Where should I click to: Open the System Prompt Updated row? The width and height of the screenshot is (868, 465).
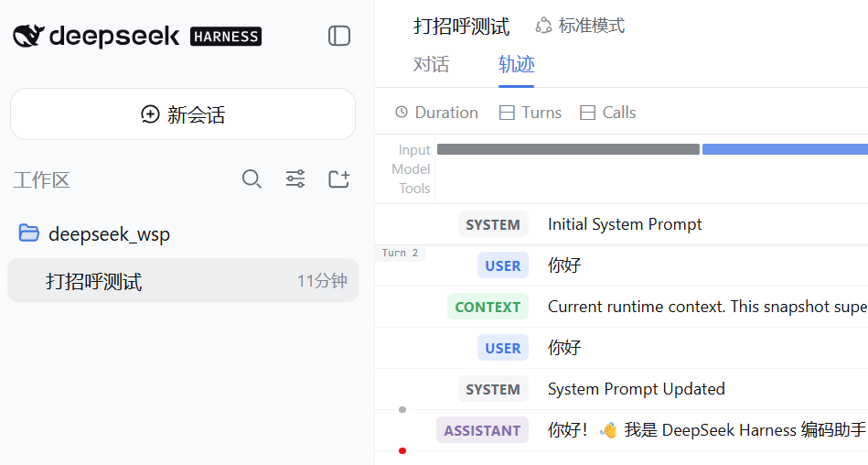click(622, 388)
